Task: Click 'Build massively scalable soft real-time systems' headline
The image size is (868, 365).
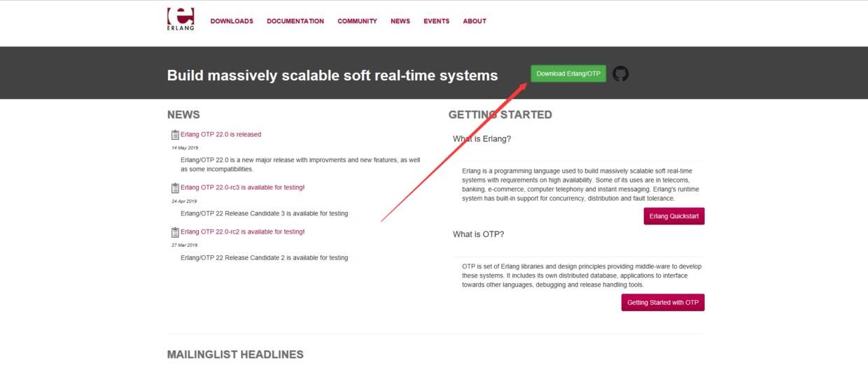Action: tap(332, 76)
